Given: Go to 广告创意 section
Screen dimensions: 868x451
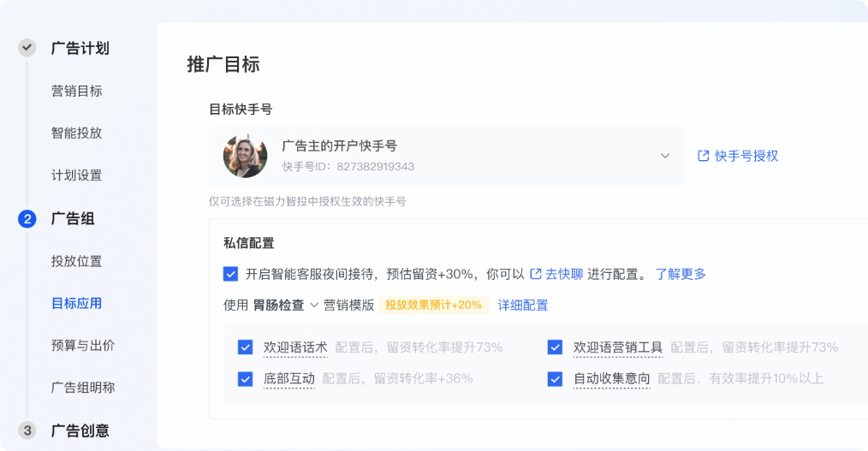Looking at the screenshot, I should tap(80, 430).
